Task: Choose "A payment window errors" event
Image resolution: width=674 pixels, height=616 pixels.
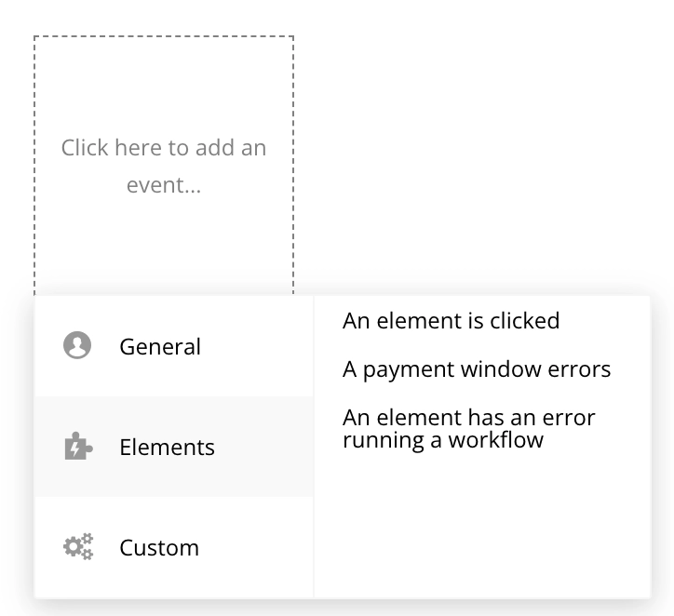Action: point(477,369)
